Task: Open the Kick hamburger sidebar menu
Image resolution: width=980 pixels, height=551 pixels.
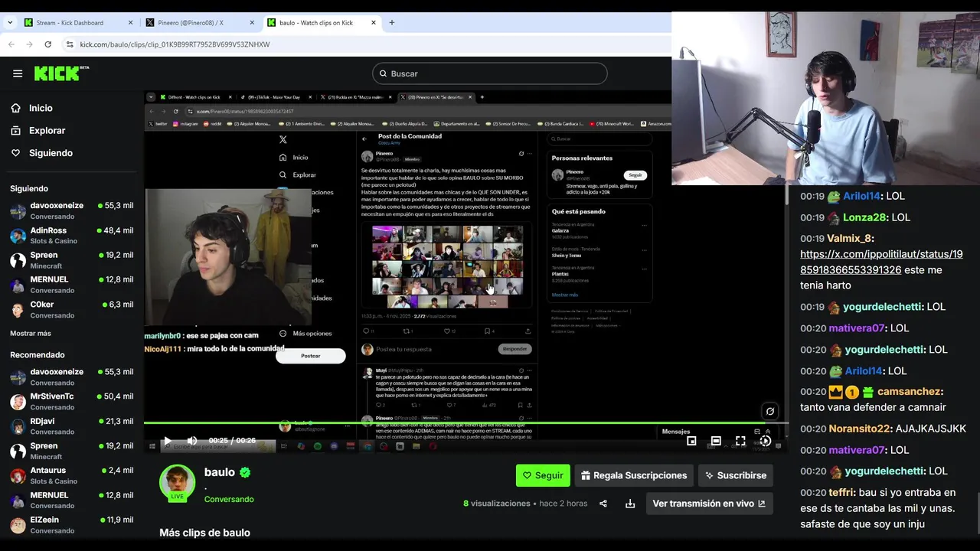Action: coord(18,73)
